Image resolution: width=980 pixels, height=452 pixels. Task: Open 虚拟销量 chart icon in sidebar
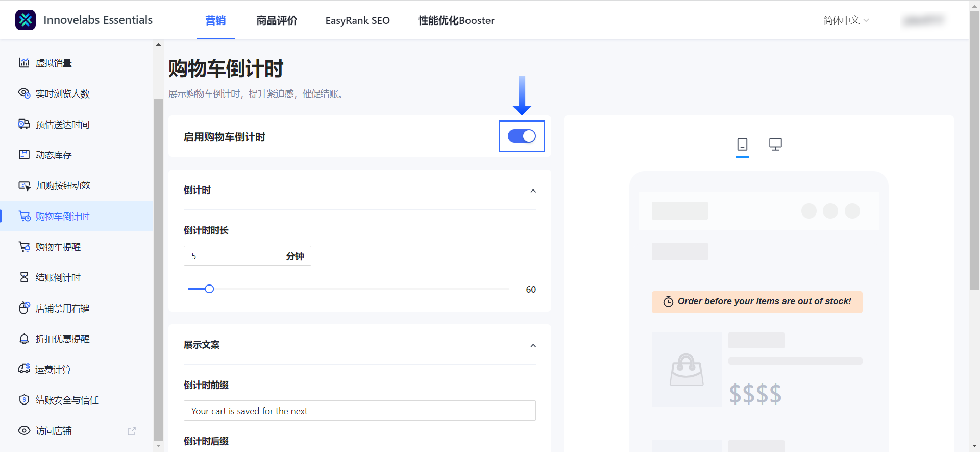(24, 63)
